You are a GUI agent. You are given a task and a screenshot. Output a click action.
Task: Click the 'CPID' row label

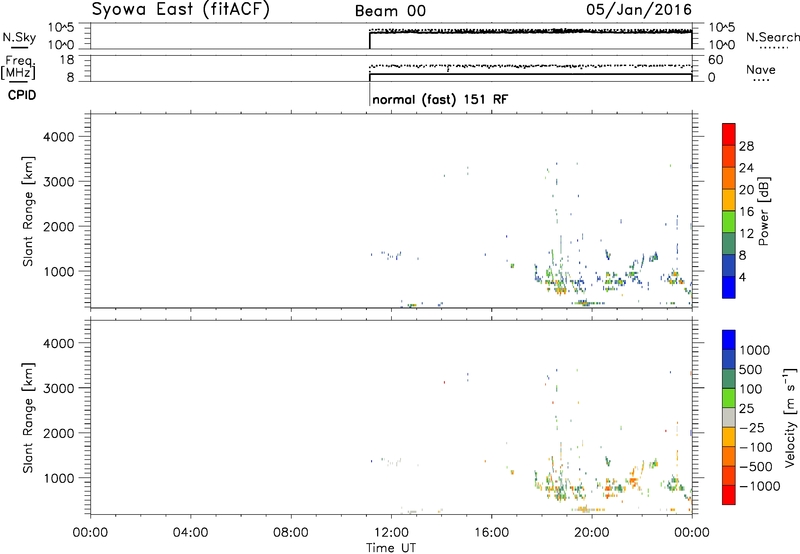[x=22, y=95]
